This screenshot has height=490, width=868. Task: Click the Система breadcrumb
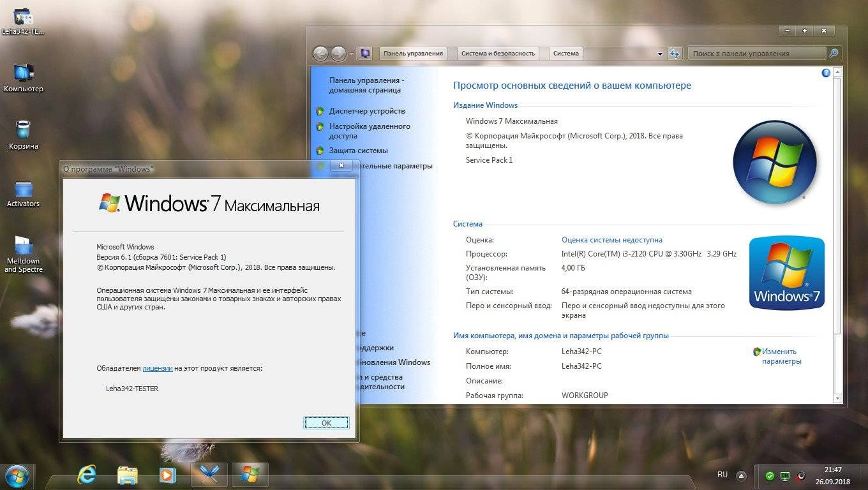pos(566,54)
